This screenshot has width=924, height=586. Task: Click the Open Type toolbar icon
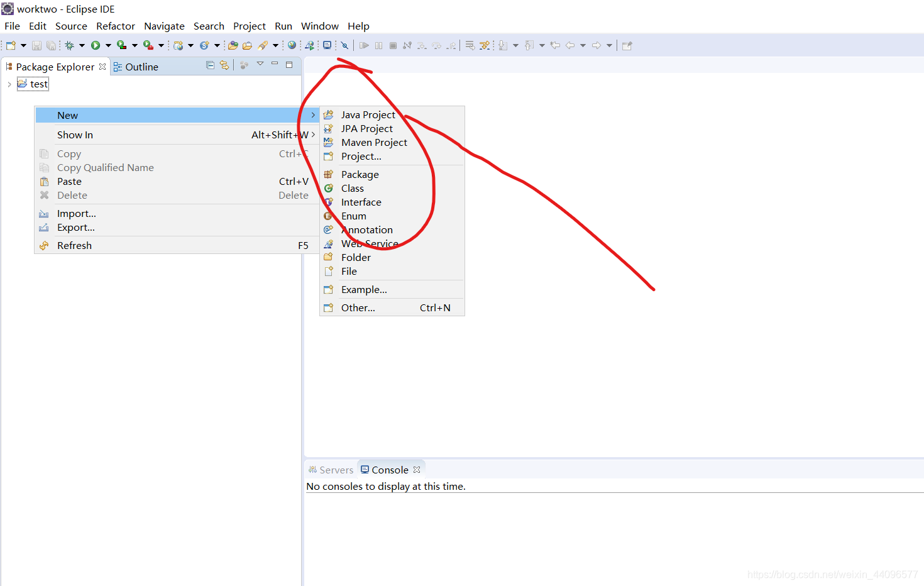(x=233, y=45)
